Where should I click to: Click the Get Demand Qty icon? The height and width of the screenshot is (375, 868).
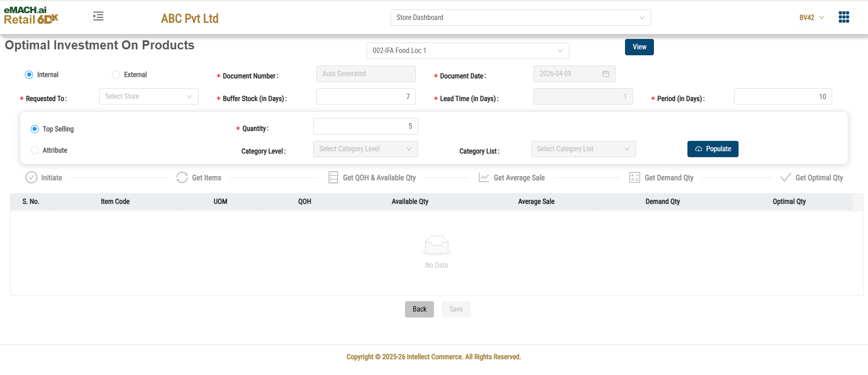coord(634,178)
